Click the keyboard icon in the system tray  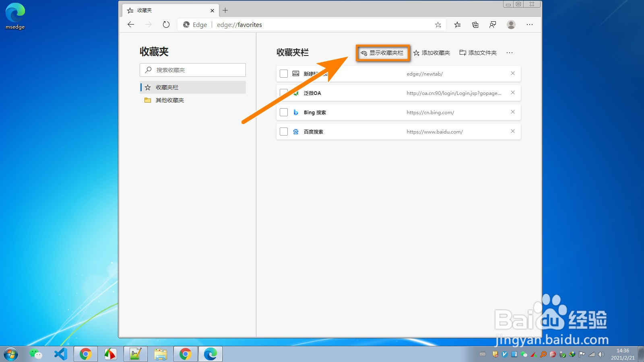pos(483,354)
